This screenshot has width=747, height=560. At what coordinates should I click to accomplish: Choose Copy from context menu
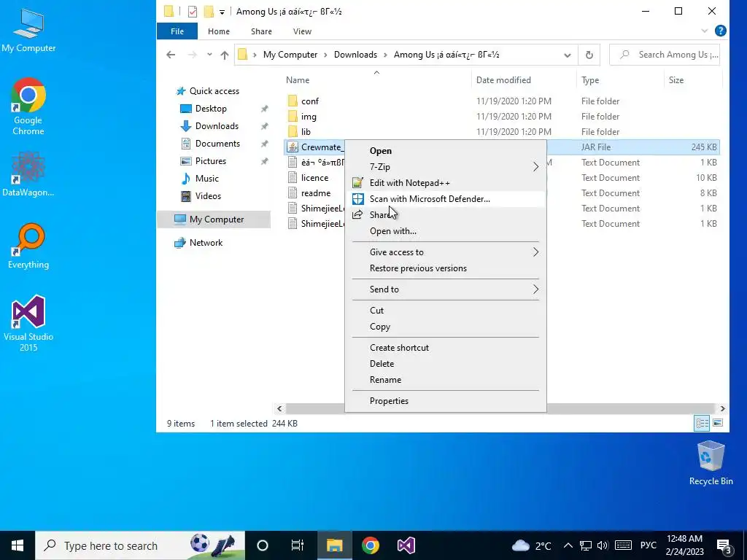point(445,327)
